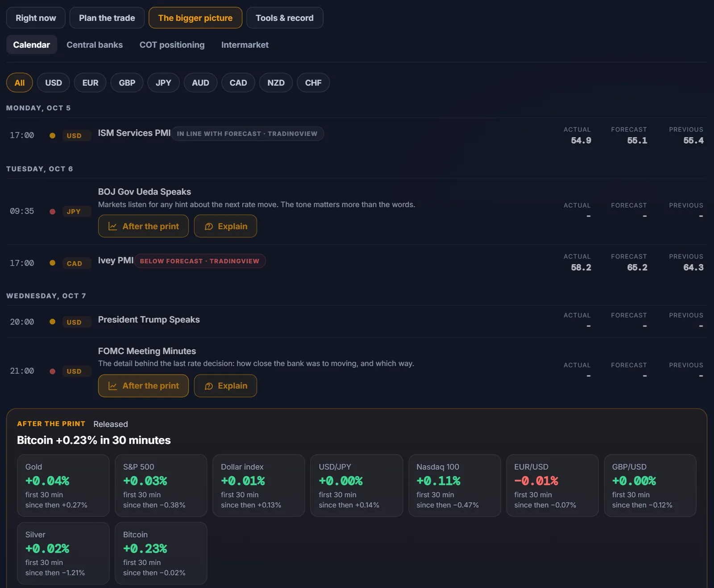Select the Dollar index reaction card
This screenshot has width=714, height=588.
(x=259, y=486)
